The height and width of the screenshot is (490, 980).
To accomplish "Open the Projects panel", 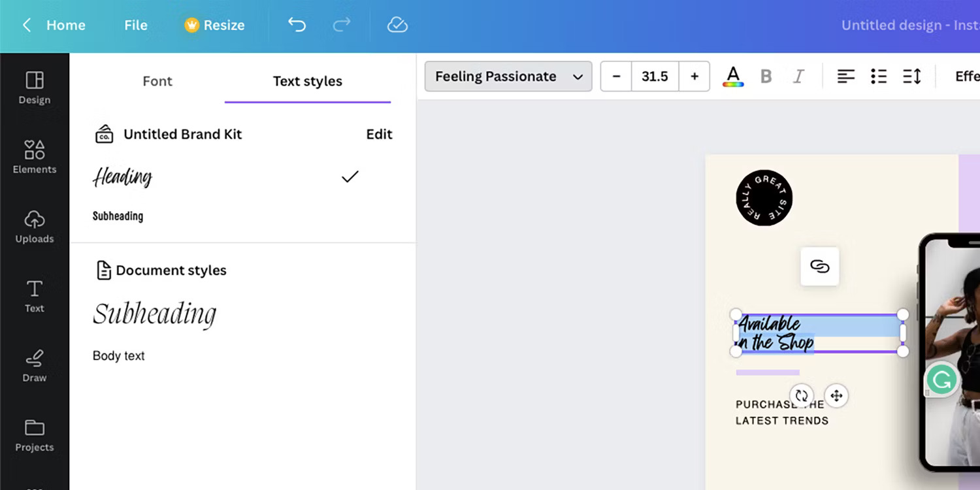I will point(34,435).
